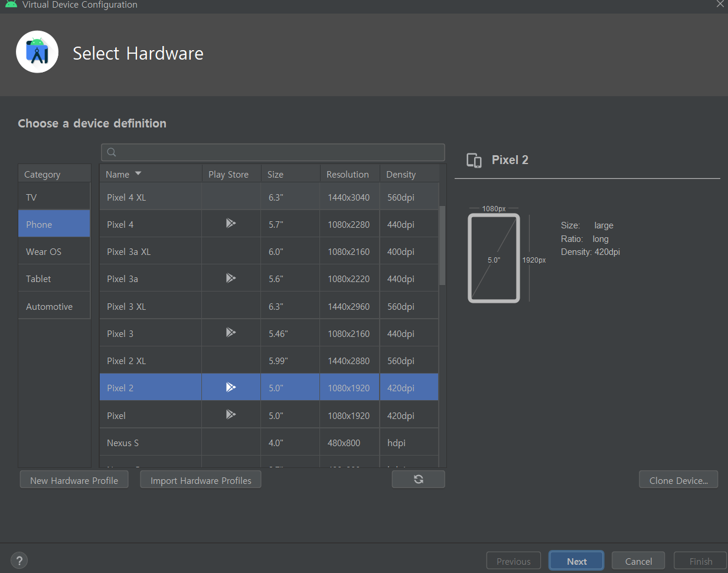Screen dimensions: 728x573
Task: Click the Android icon in title bar
Action: click(11, 4)
